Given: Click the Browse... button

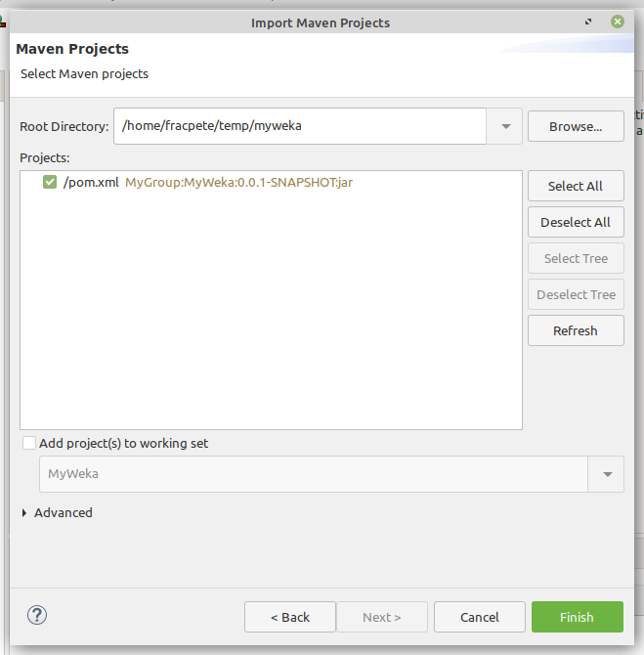Looking at the screenshot, I should coord(576,126).
